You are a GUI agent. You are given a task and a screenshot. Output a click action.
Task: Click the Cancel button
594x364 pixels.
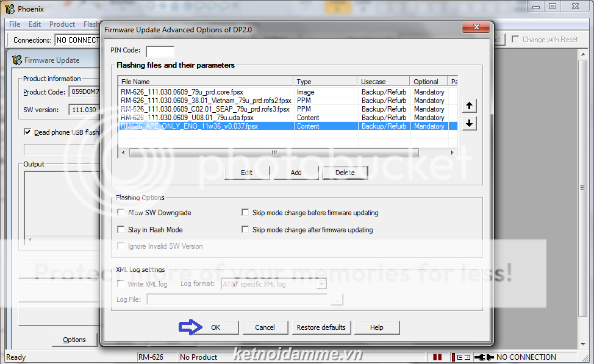click(x=265, y=327)
